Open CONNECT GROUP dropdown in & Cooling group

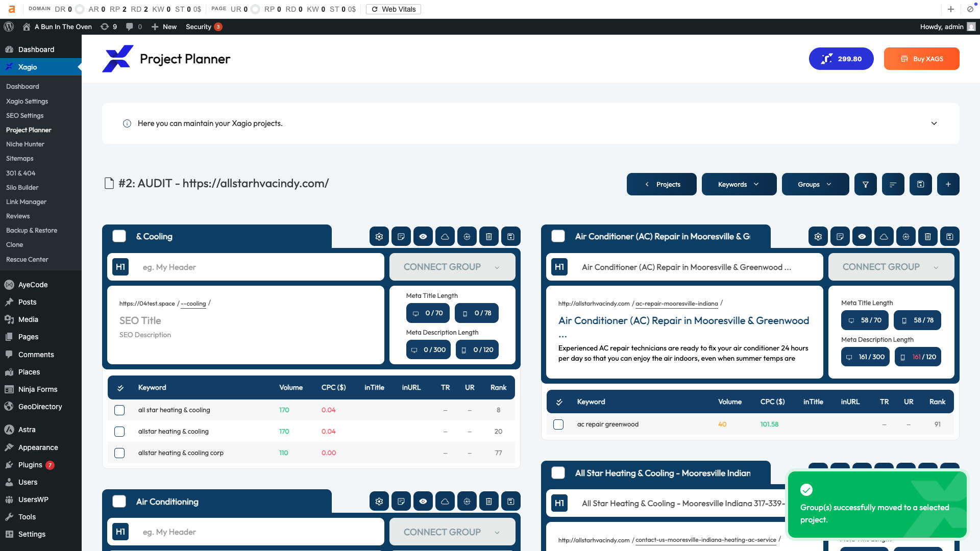coord(452,267)
